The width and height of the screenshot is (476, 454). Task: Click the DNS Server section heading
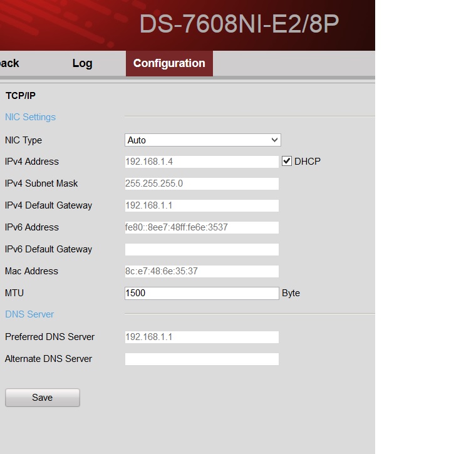[x=29, y=314]
